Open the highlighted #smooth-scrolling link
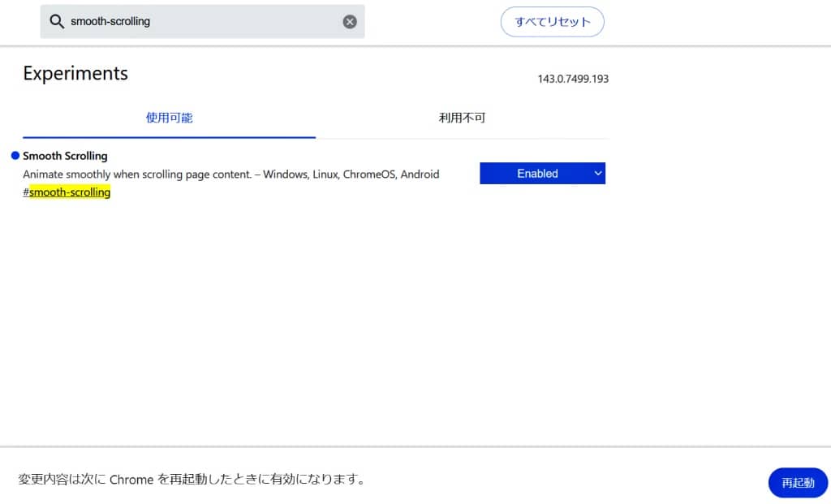The width and height of the screenshot is (831, 504). click(x=70, y=192)
